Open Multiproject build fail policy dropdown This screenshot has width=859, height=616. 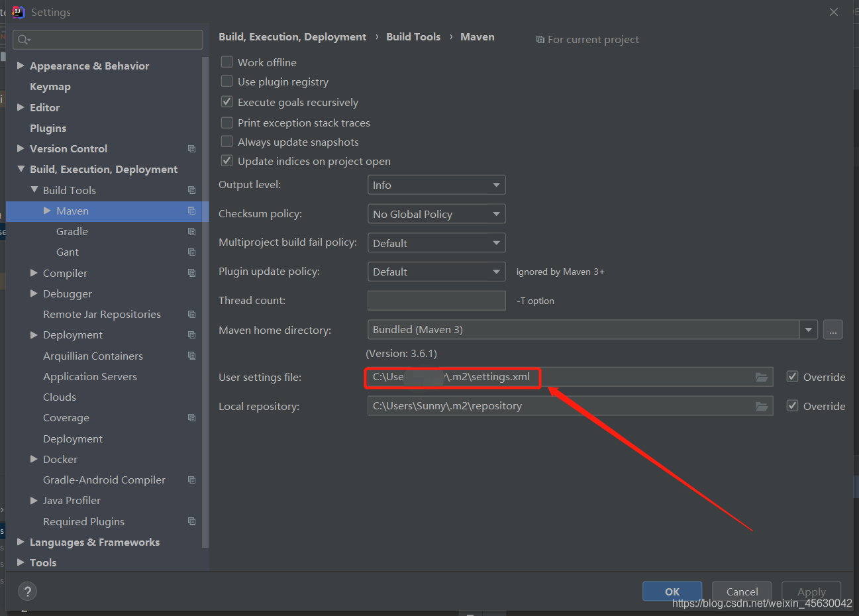click(x=436, y=243)
